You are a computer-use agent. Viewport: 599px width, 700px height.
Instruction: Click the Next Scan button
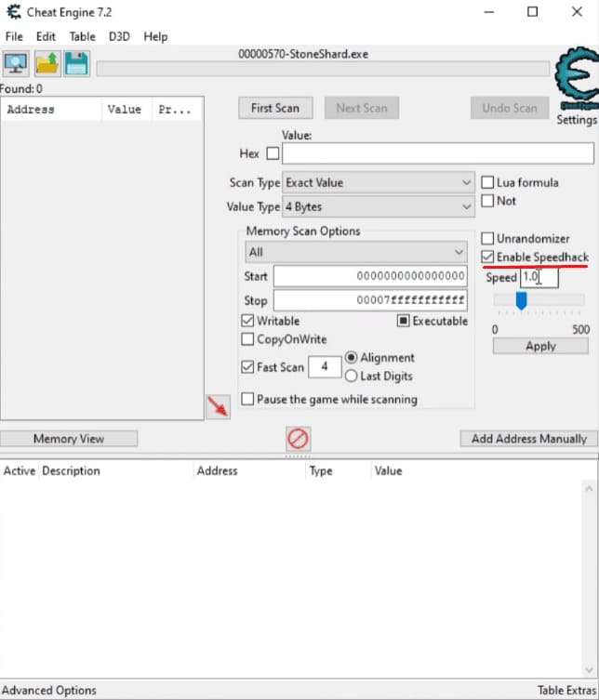click(x=362, y=108)
